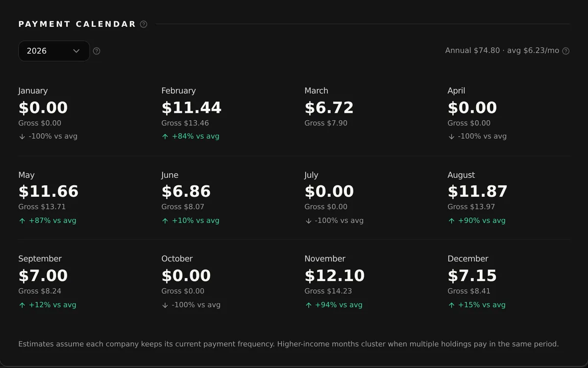Click Gross $8.07 under June
The height and width of the screenshot is (368, 588).
tap(183, 207)
